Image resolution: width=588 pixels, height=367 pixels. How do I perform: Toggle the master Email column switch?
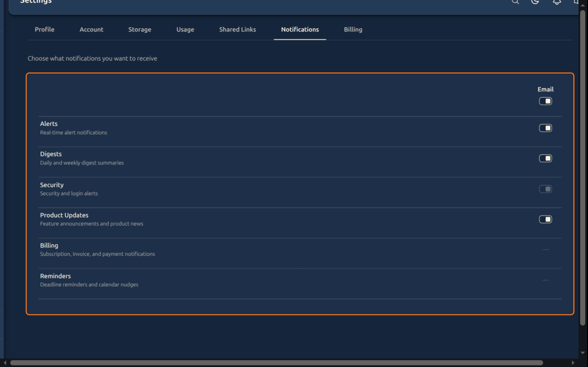coord(545,101)
